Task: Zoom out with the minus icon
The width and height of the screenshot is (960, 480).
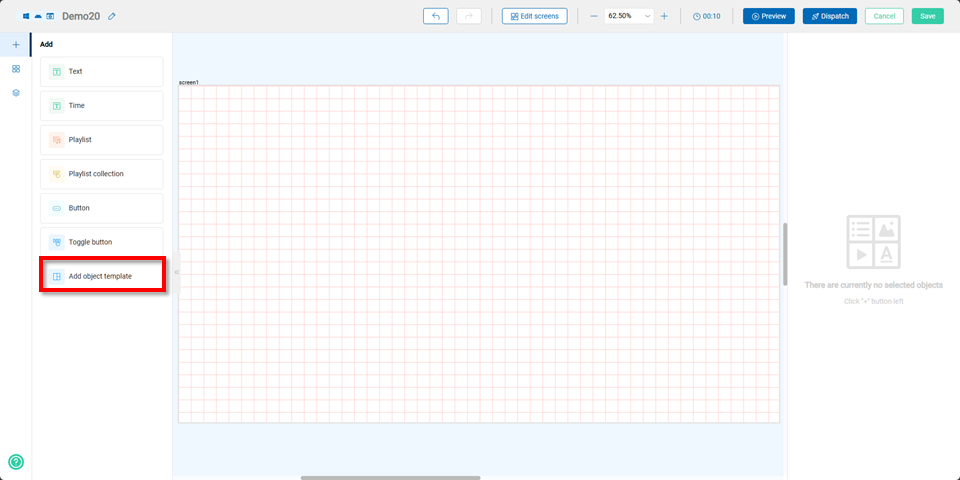Action: [x=594, y=16]
